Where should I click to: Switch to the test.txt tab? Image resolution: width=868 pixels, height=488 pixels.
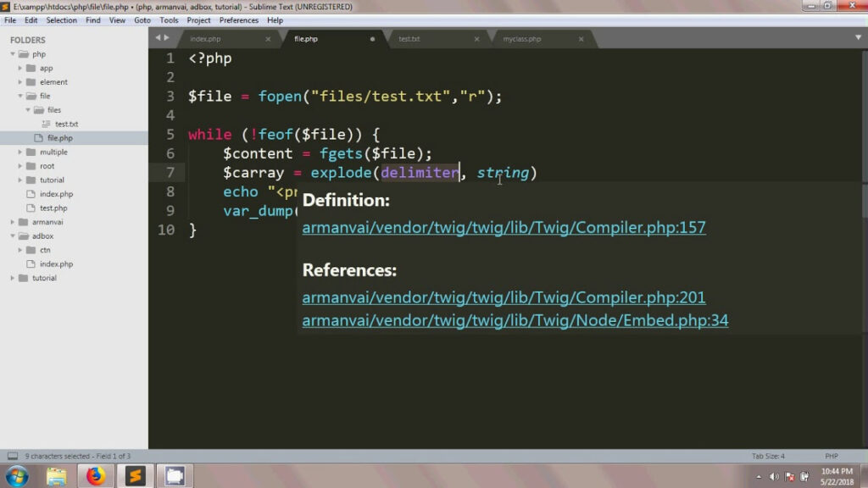409,39
